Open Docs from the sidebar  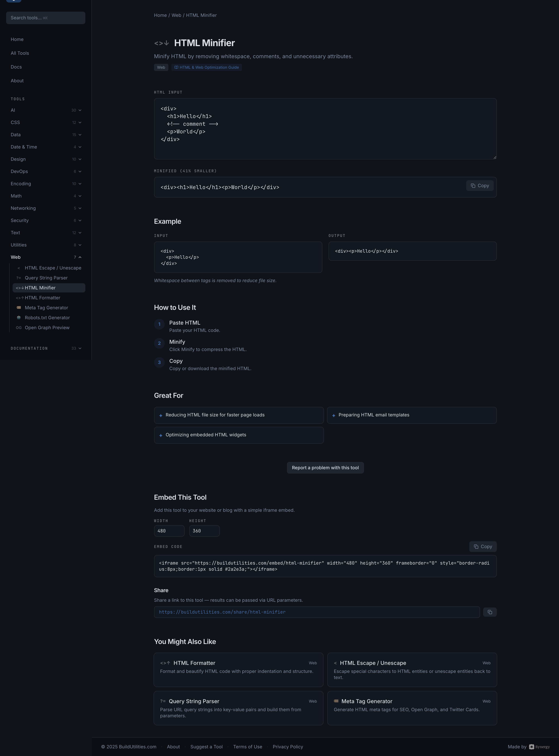pos(16,67)
